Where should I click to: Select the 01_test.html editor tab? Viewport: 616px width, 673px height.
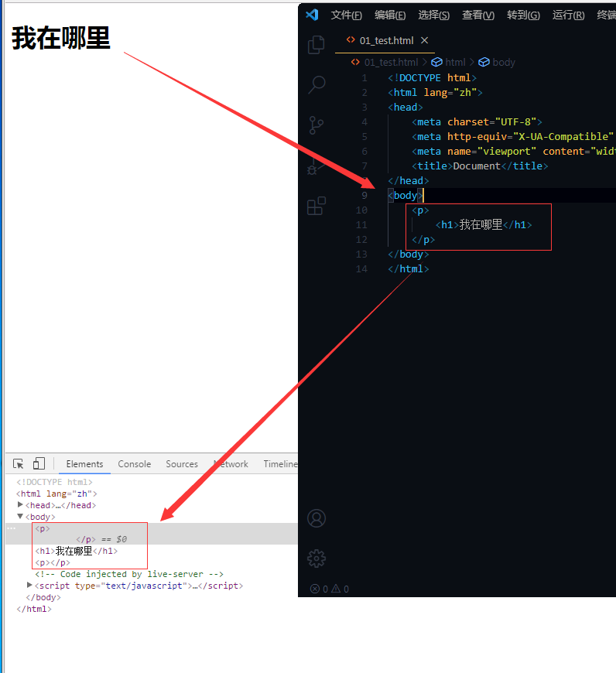pyautogui.click(x=385, y=41)
